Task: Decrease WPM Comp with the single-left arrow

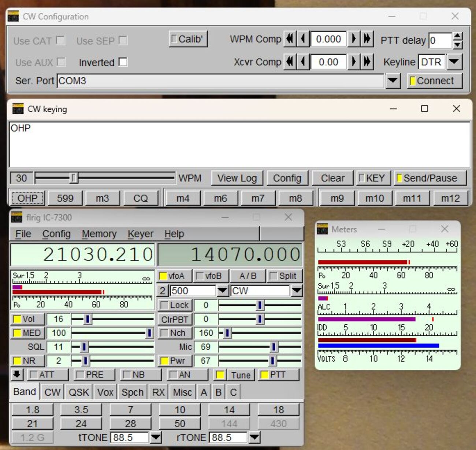Action: click(303, 39)
